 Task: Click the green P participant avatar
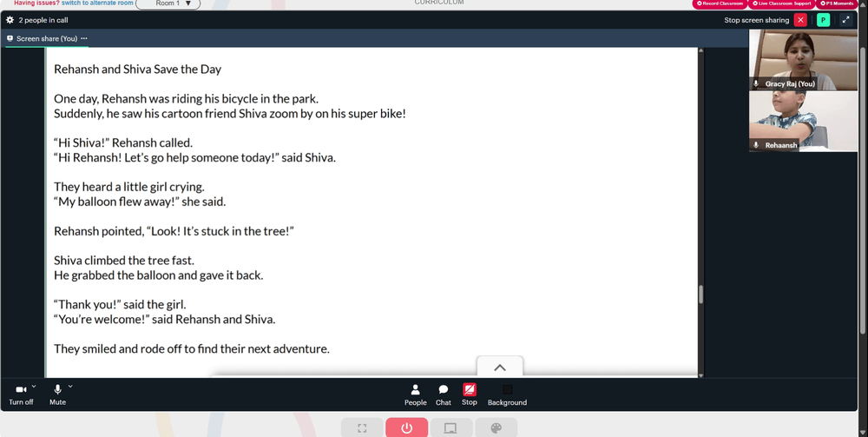(823, 20)
